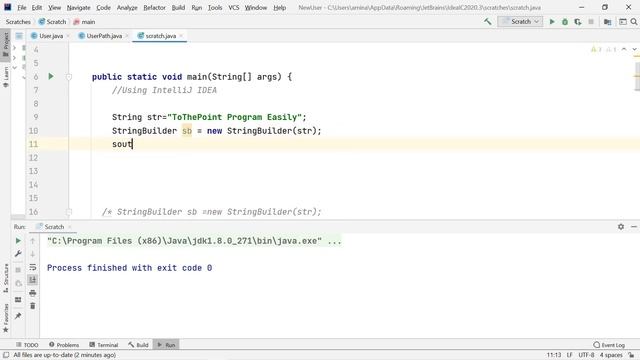The image size is (640, 360).
Task: Click the toolbar stop square icon
Action: click(x=591, y=22)
